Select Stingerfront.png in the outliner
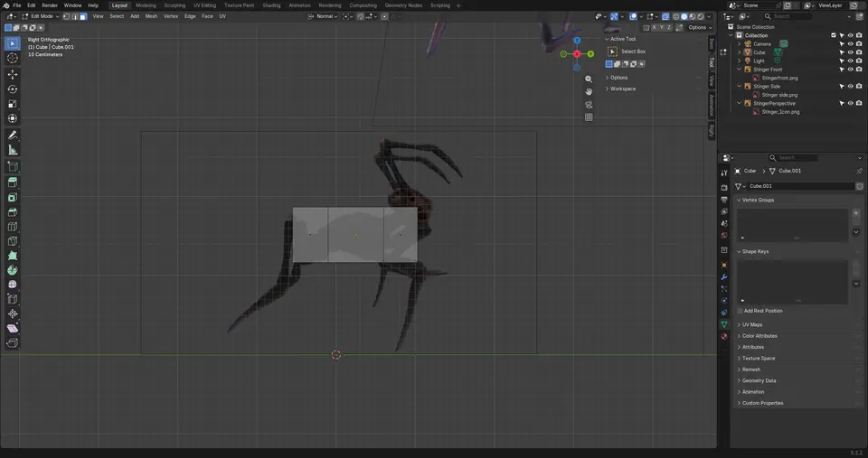Viewport: 868px width, 458px height. [x=779, y=78]
